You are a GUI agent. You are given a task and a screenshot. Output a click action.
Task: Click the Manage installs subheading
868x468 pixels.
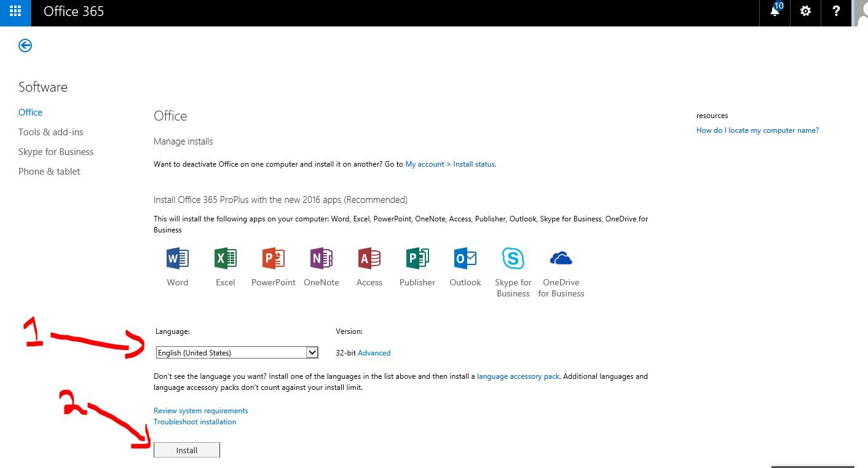183,141
